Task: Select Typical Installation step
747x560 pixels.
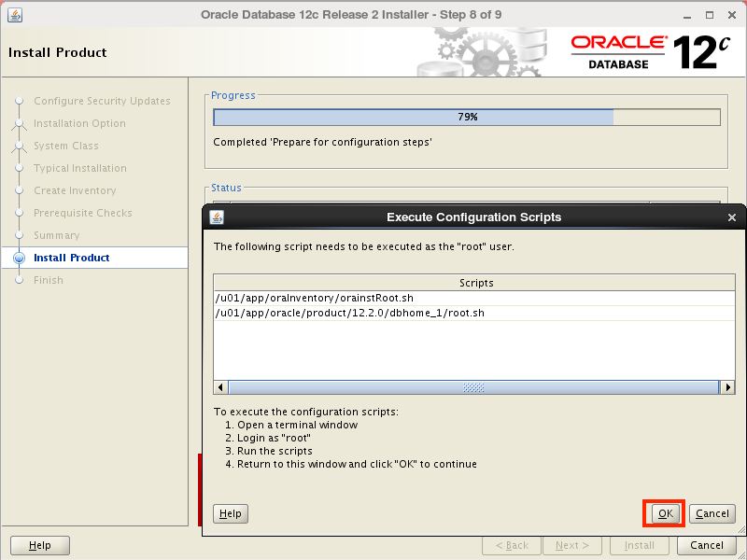Action: tap(80, 168)
